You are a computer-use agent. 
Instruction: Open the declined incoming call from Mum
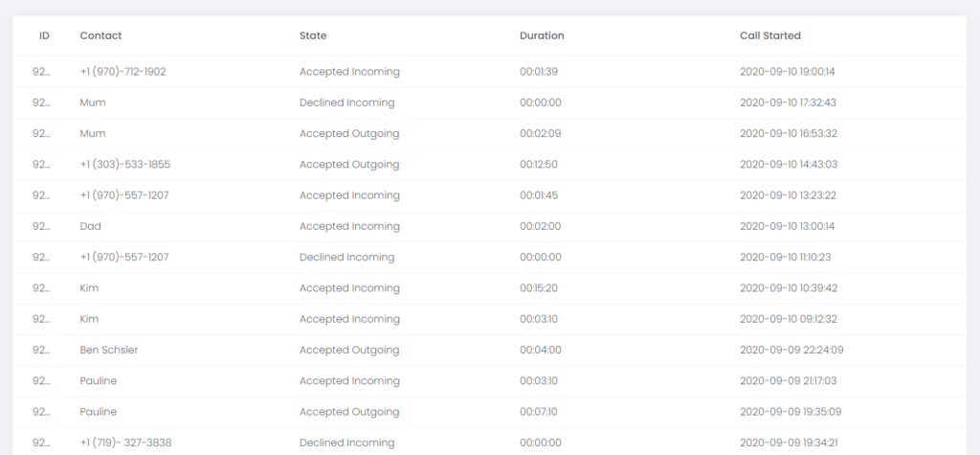(x=489, y=102)
